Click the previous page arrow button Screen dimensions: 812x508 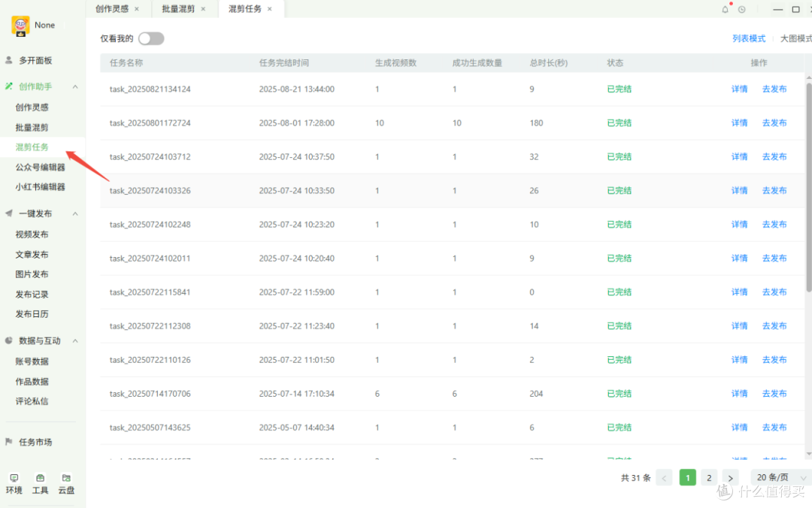pyautogui.click(x=664, y=477)
